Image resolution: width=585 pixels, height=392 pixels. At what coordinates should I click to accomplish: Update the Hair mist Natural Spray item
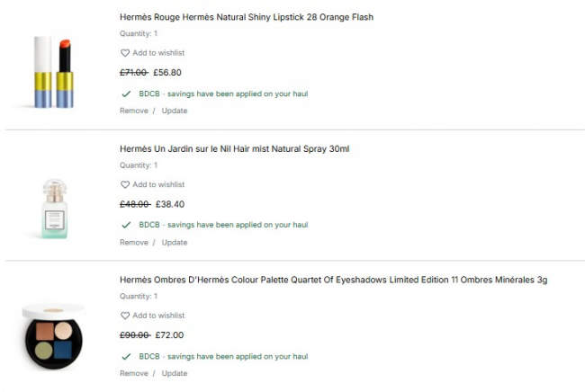tap(175, 242)
